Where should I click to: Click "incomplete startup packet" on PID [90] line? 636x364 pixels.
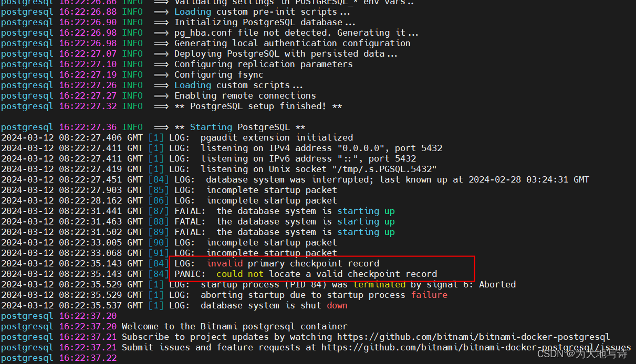click(x=272, y=242)
